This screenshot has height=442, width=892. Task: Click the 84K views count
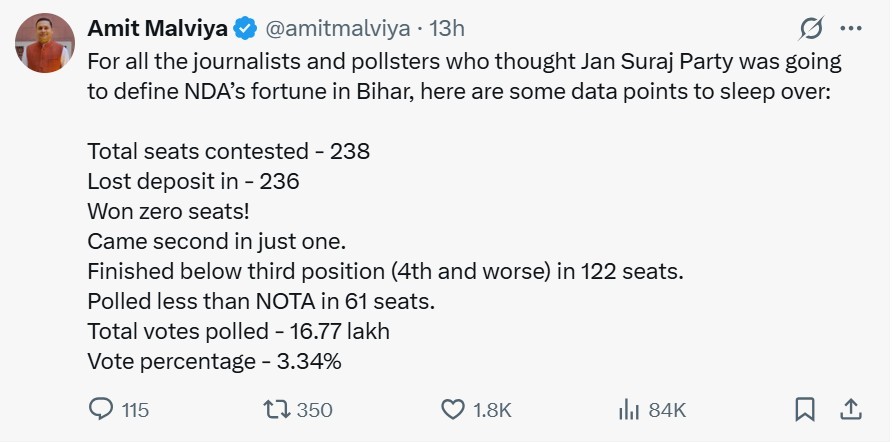point(666,410)
